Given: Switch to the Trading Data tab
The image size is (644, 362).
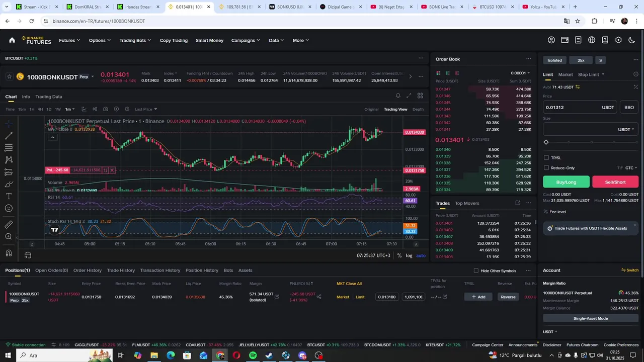Looking at the screenshot, I should point(49,97).
